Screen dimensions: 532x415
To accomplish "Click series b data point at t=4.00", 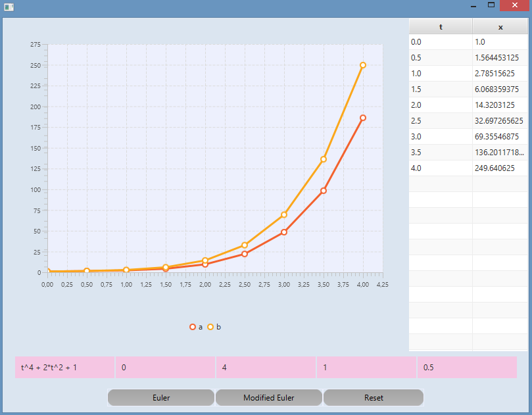I will point(363,65).
